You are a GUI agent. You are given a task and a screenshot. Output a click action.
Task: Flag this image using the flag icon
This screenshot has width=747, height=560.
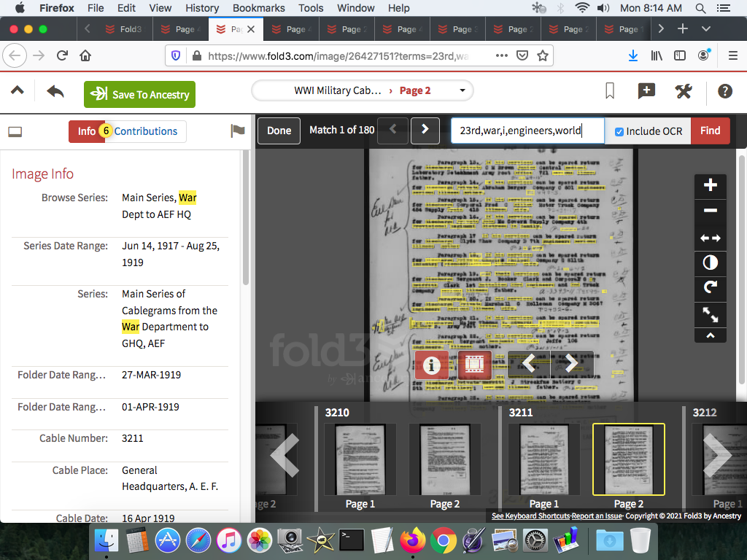pos(237,131)
